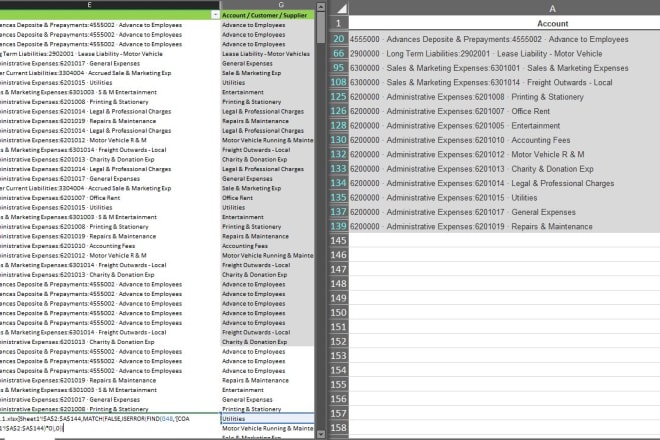The height and width of the screenshot is (440, 660).
Task: Select row header 128 in right workbook
Action: [338, 125]
